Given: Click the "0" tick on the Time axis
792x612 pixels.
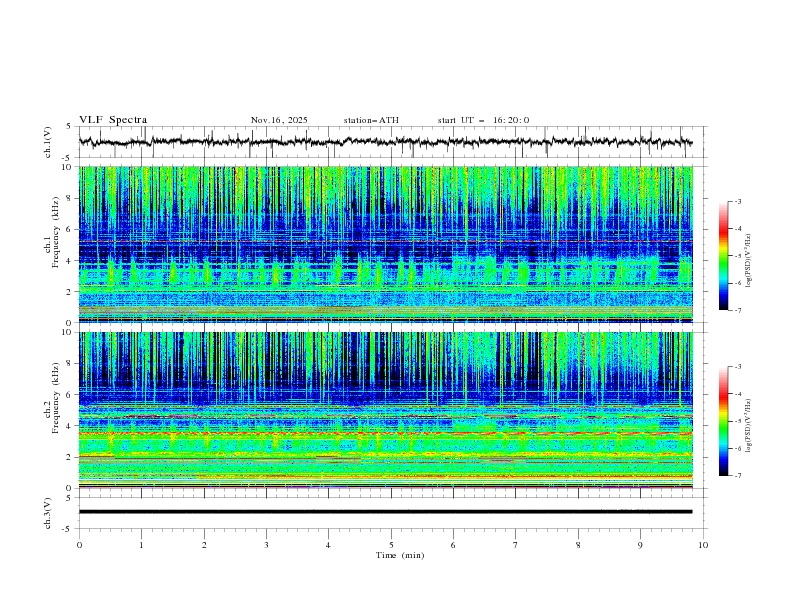Looking at the screenshot, I should coord(79,545).
